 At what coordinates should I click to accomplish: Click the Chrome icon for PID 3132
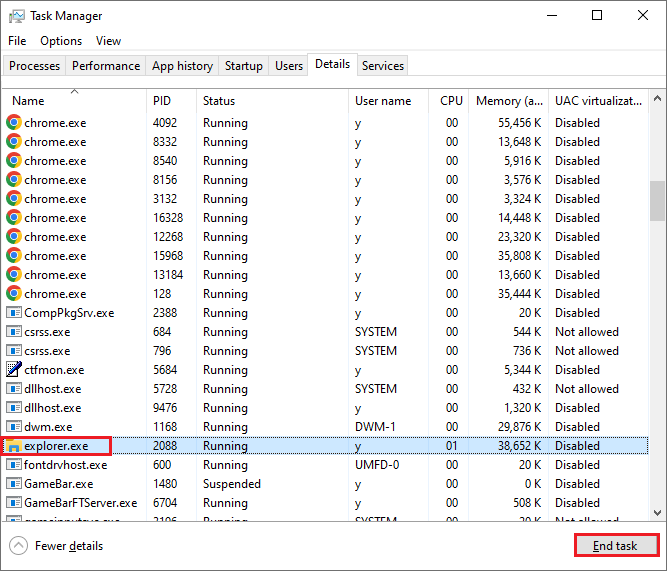[x=14, y=199]
